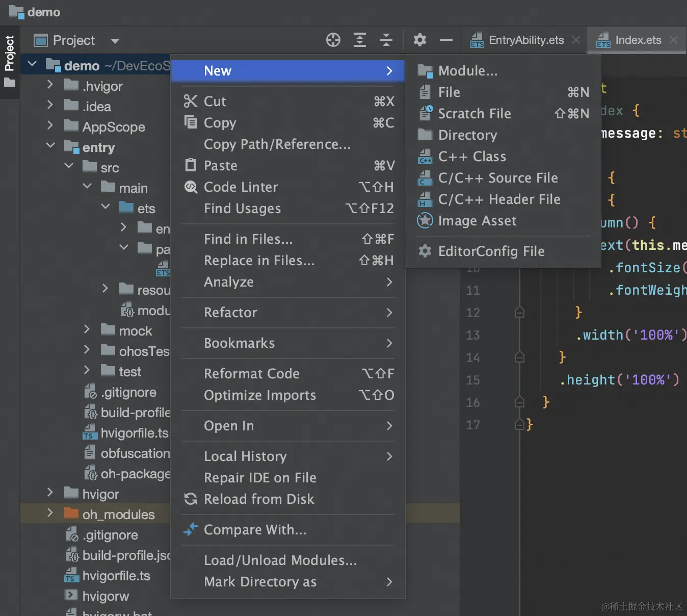This screenshot has height=616, width=687.
Task: Click the Expand All icon in Project toolbar
Action: [360, 40]
